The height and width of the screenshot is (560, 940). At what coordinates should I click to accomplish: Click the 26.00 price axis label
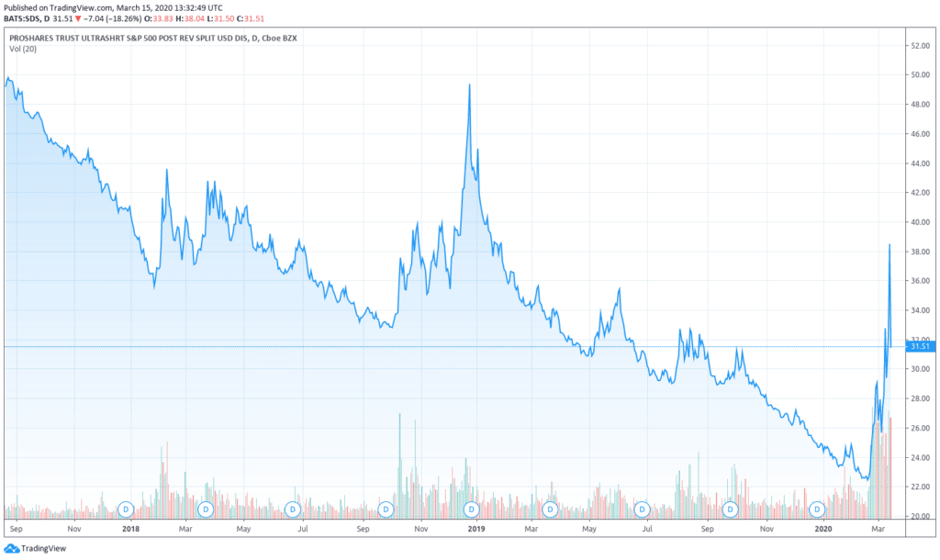click(x=920, y=428)
